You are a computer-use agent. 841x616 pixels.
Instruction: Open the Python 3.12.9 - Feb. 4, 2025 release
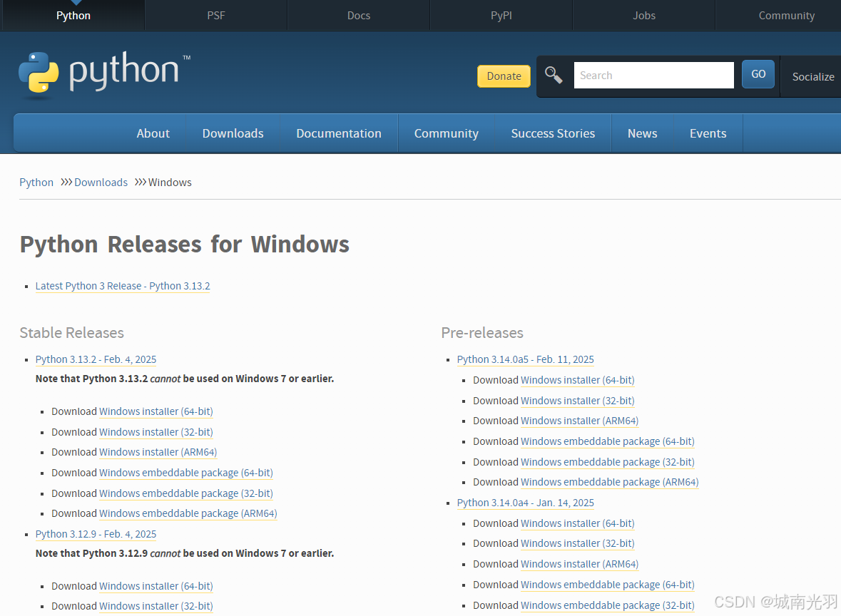[x=96, y=534]
